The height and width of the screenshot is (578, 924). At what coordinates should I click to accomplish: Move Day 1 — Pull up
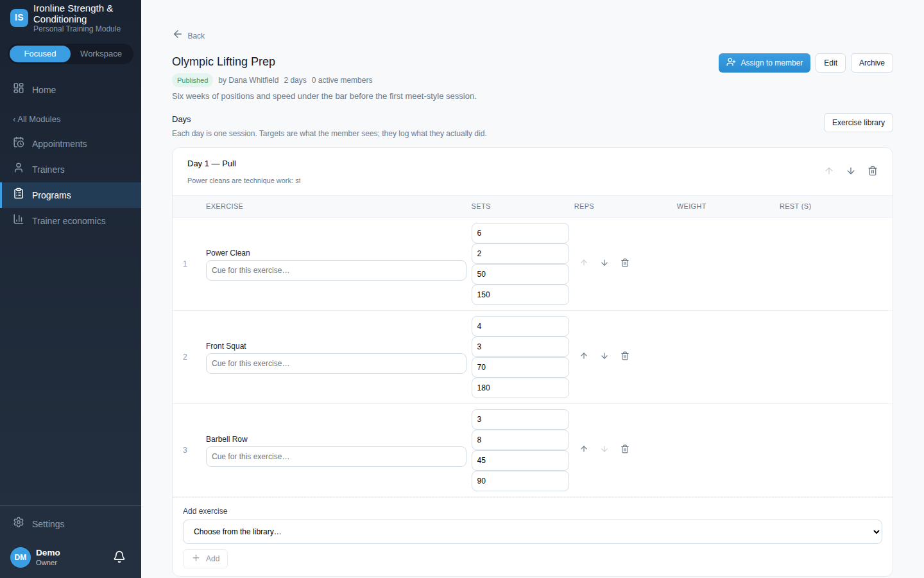[829, 171]
